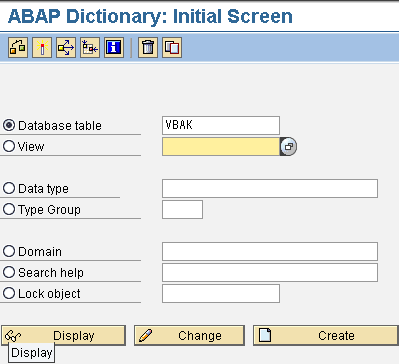Open the blue Information toolbar icon

coord(114,48)
